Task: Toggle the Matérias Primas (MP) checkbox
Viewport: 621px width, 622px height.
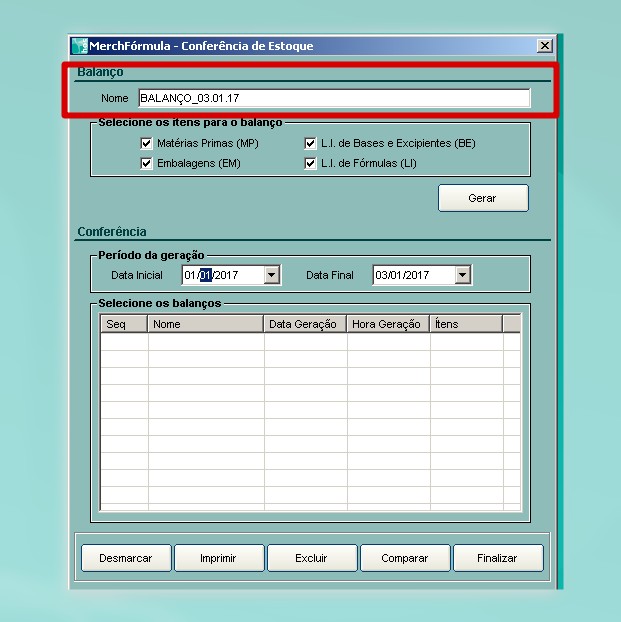Action: pyautogui.click(x=147, y=144)
